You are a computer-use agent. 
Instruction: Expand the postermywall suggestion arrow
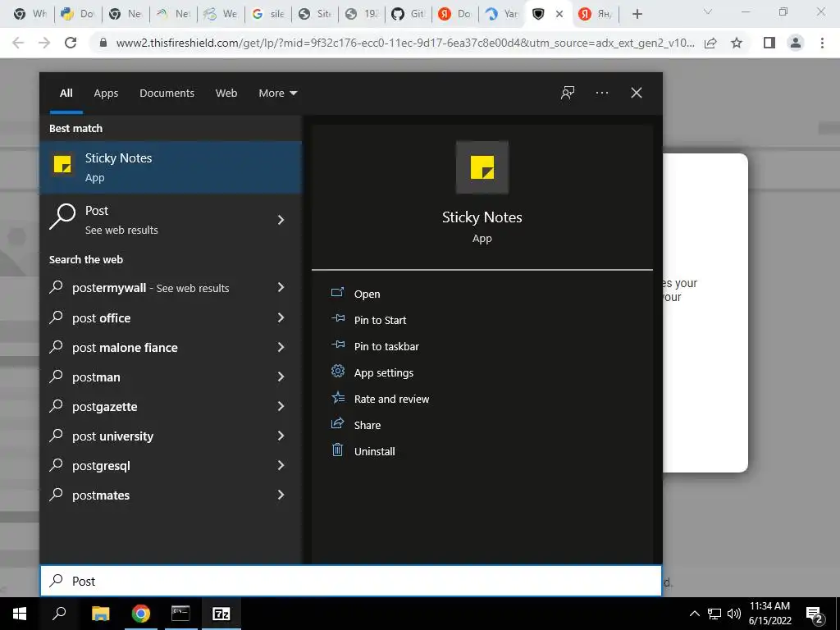281,288
